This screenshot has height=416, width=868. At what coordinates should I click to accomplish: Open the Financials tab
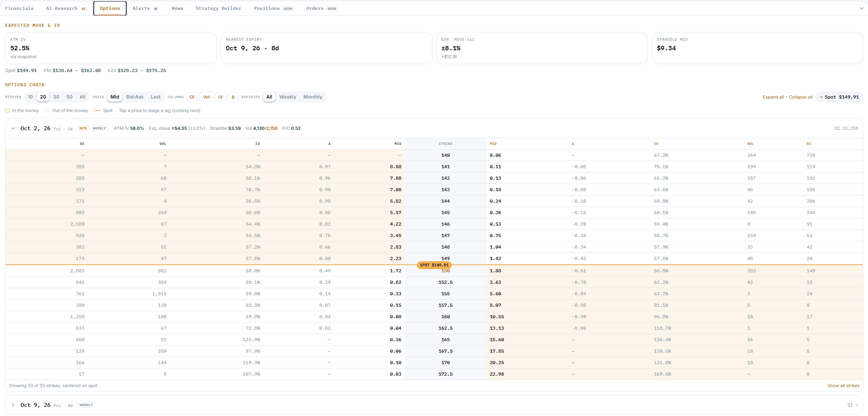[19, 8]
